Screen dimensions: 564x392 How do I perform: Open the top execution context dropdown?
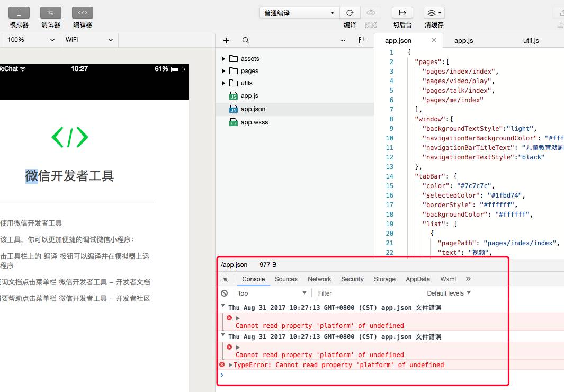(272, 293)
